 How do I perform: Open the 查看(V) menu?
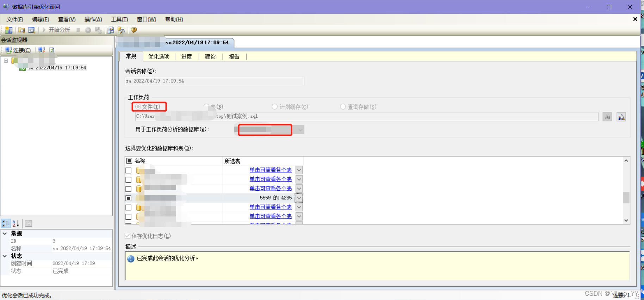67,19
